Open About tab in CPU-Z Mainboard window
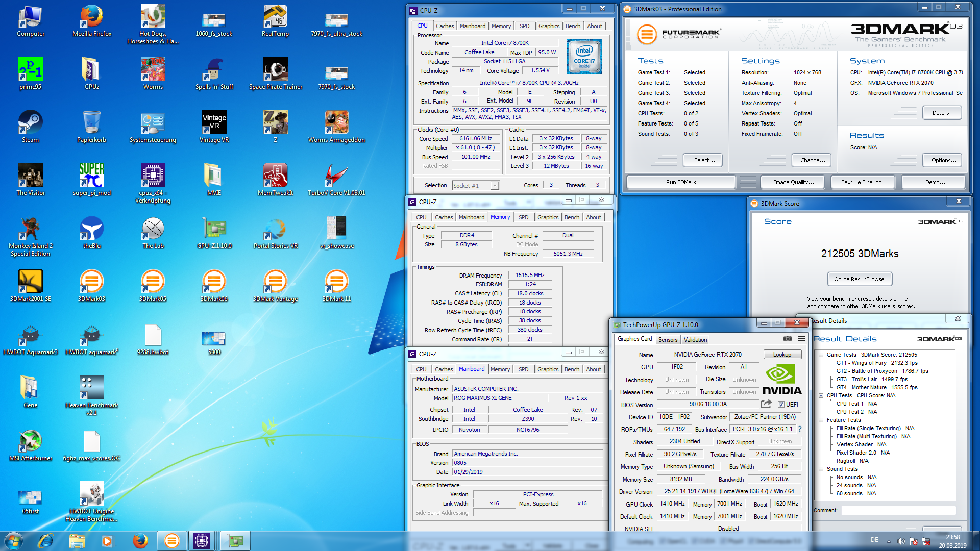Viewport: 980px width, 551px height. tap(593, 369)
